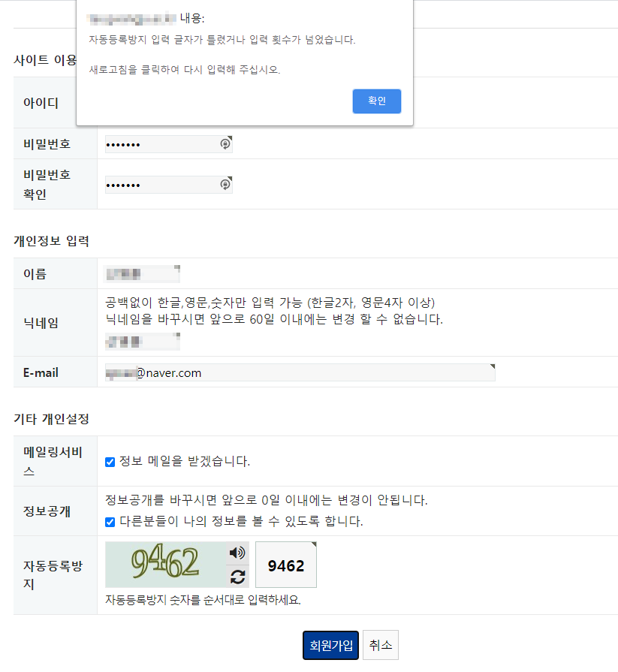
Task: Click password manager icon in 비밀번호 field
Action: point(225,144)
